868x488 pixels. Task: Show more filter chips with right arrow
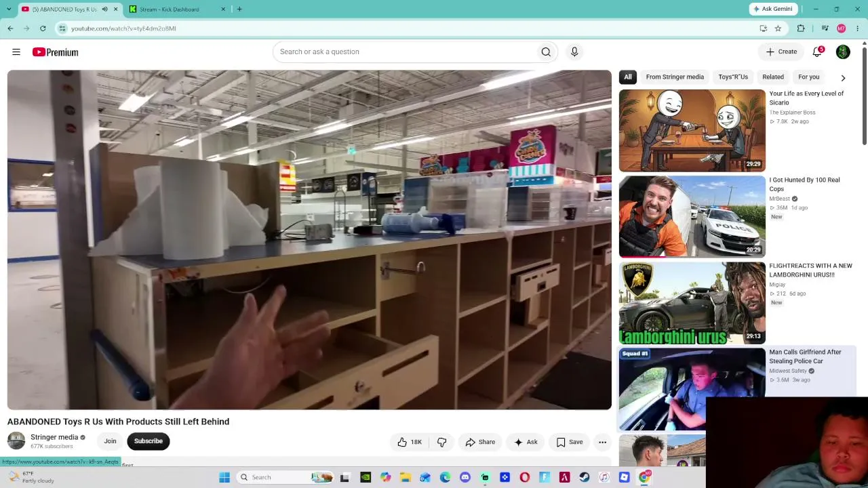(843, 77)
